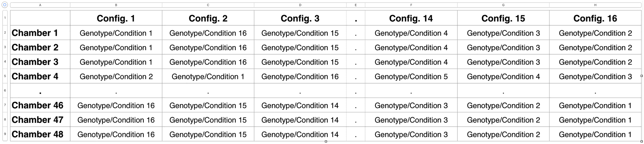Select column H header
The image size is (644, 144).
(595, 5)
